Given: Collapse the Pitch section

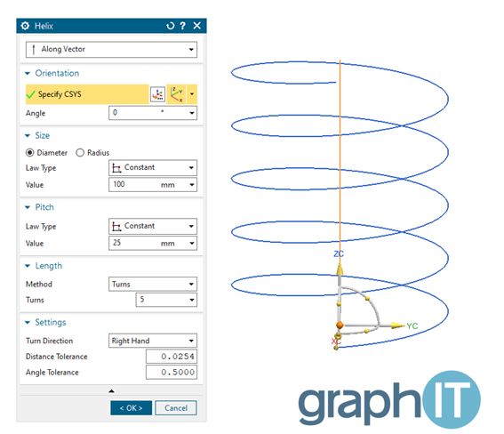Looking at the screenshot, I should coord(28,207).
